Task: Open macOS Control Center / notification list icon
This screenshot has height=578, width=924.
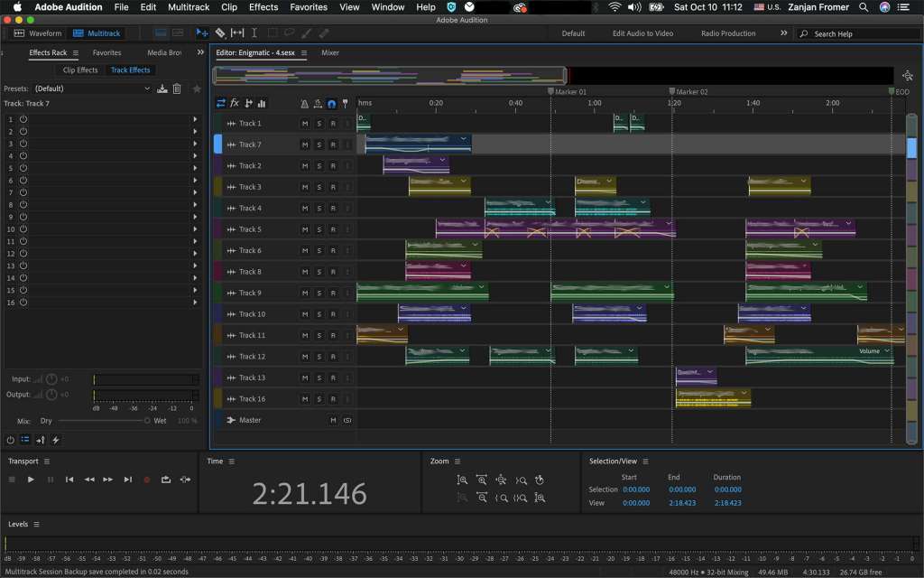Action: tap(903, 7)
